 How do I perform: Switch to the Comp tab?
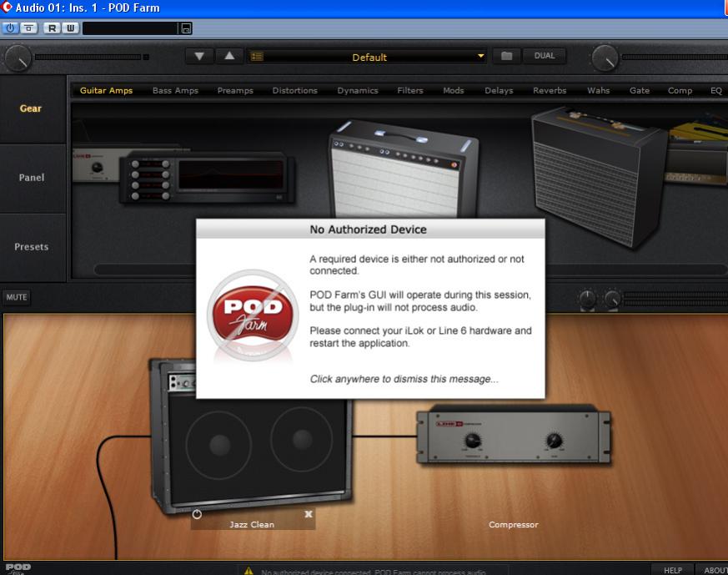[x=680, y=91]
